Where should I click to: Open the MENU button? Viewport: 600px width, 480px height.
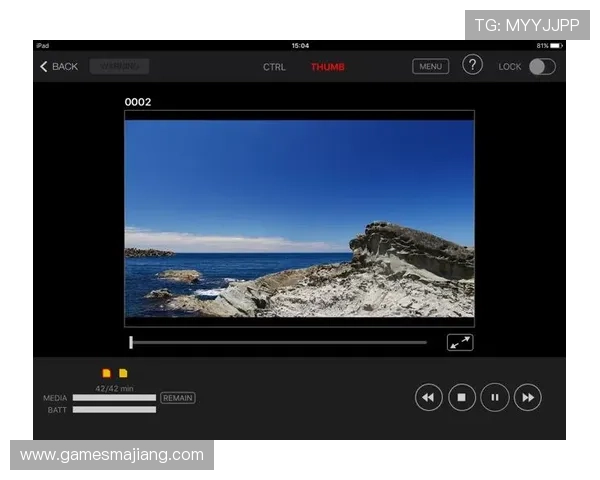tap(430, 67)
